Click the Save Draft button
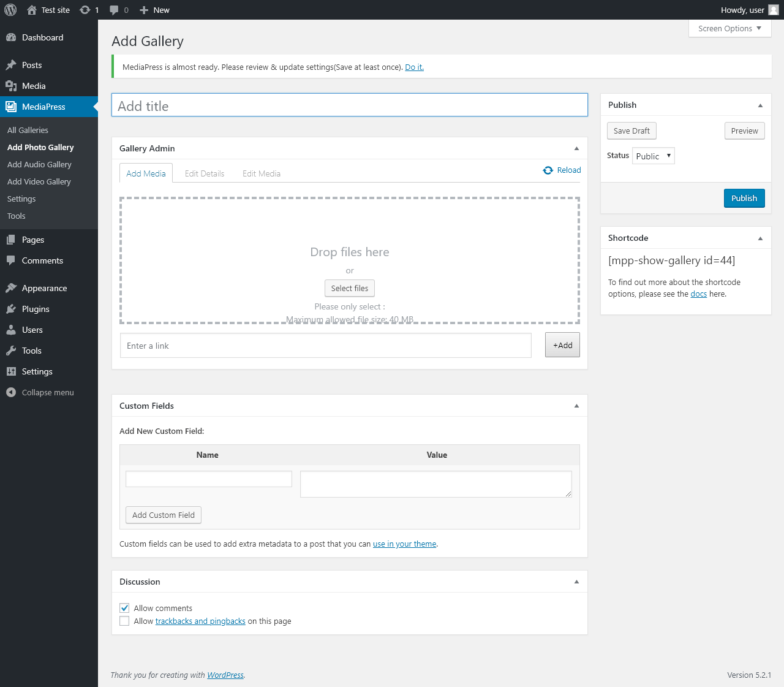This screenshot has width=784, height=687. tap(631, 131)
